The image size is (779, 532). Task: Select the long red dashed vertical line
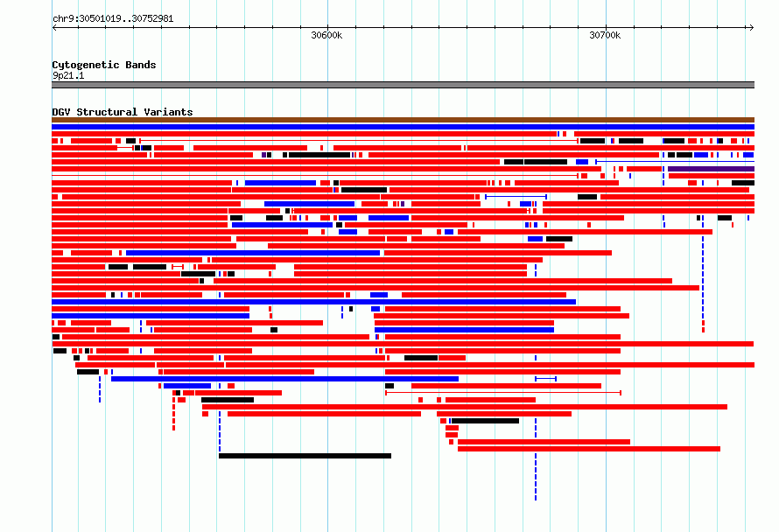tap(173, 410)
